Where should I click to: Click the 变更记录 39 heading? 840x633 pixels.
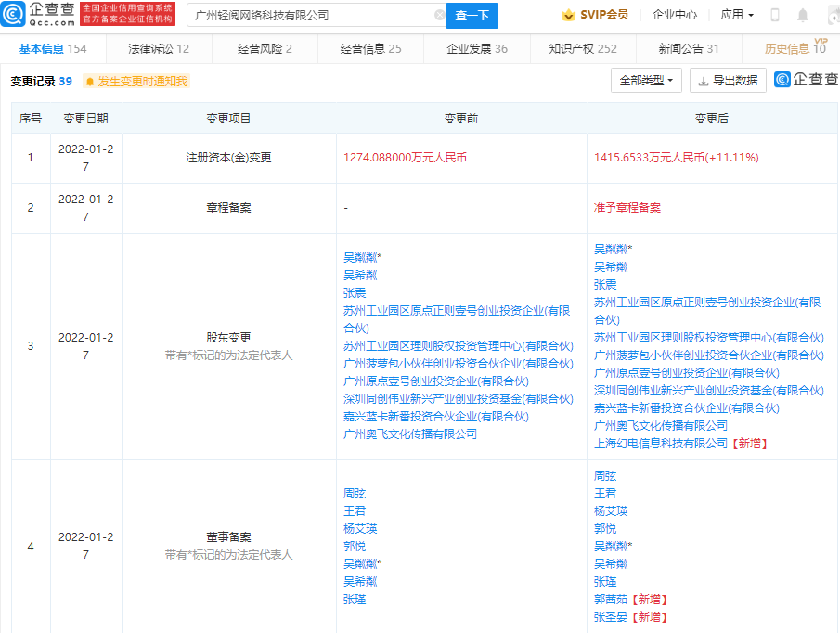pos(41,82)
